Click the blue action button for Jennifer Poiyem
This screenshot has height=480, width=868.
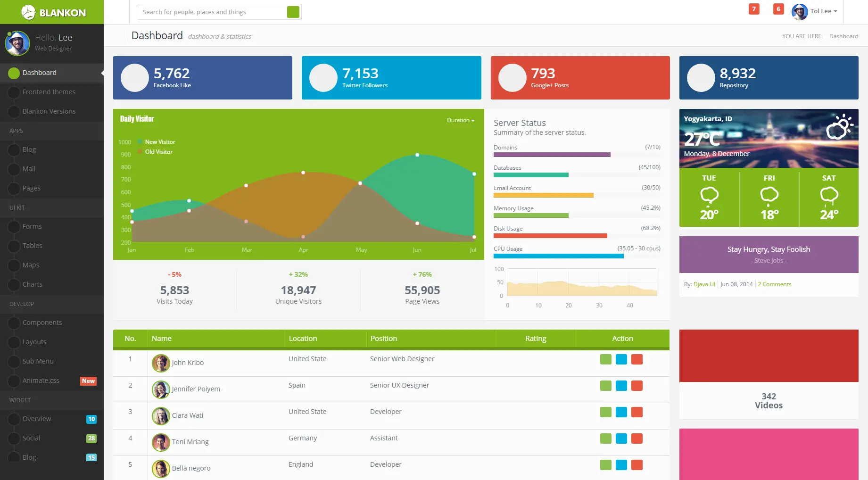[x=621, y=386]
